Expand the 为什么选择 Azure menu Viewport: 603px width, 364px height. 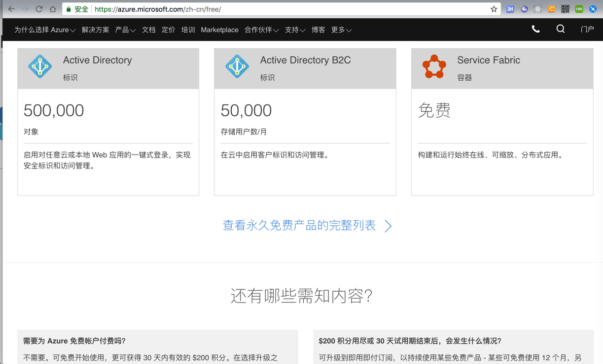[45, 30]
